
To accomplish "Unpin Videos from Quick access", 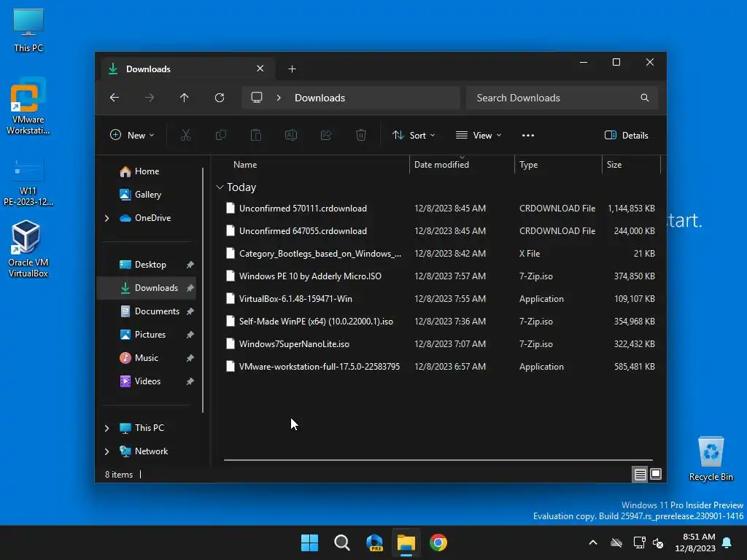I will click(190, 381).
